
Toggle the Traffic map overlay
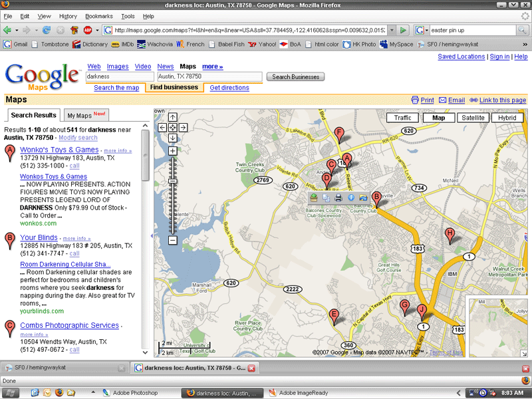click(x=403, y=118)
